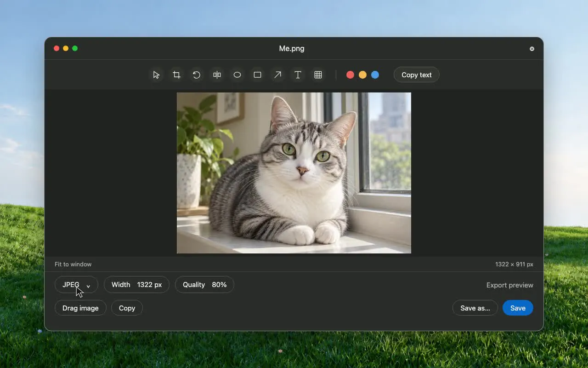Click Fit to window
The height and width of the screenshot is (368, 588).
click(73, 264)
